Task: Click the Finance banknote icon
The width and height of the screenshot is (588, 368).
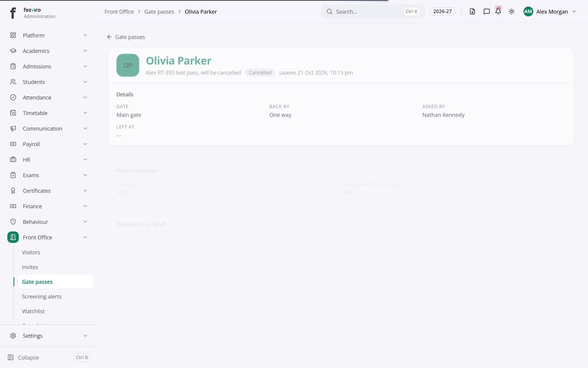Action: pos(13,206)
